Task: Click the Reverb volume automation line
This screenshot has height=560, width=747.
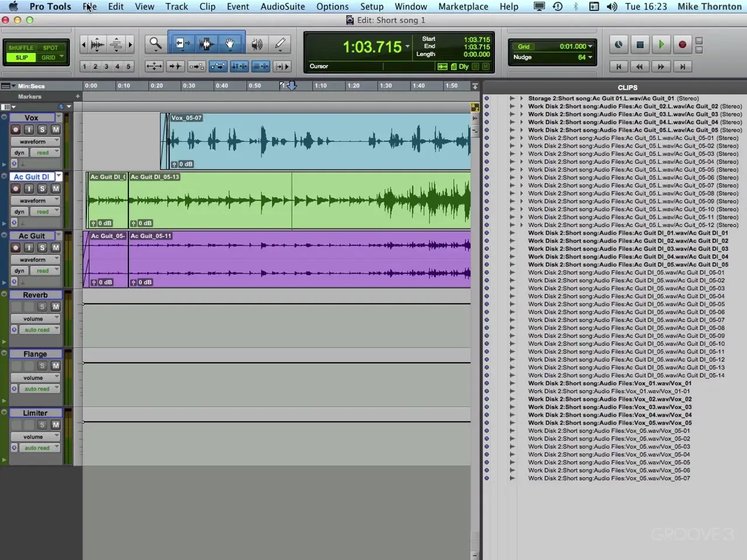Action: [x=277, y=304]
